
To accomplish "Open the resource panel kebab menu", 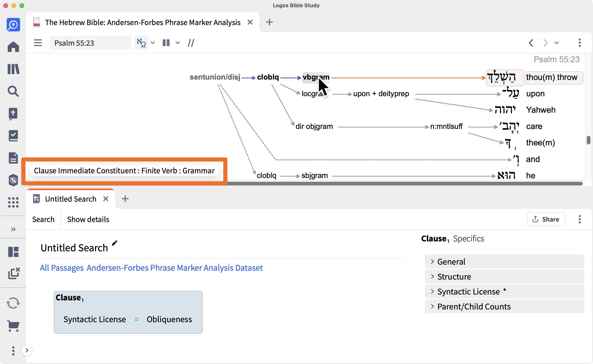I will pos(579,43).
